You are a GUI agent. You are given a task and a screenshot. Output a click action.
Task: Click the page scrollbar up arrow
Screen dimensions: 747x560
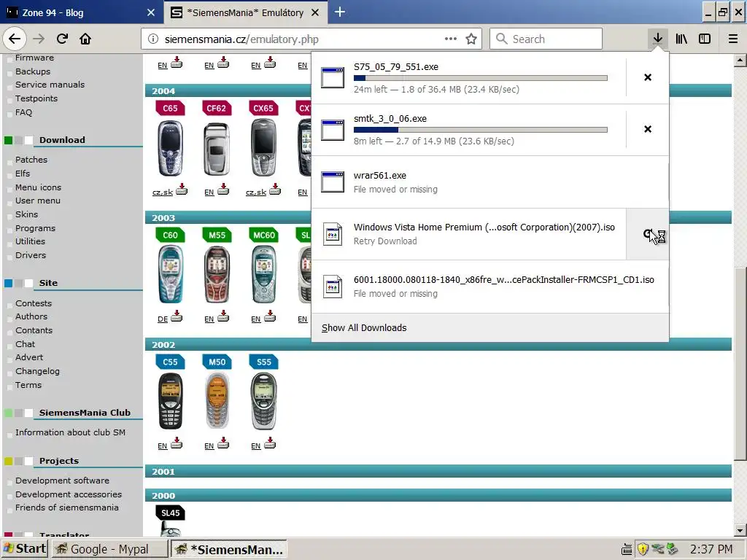click(x=740, y=60)
